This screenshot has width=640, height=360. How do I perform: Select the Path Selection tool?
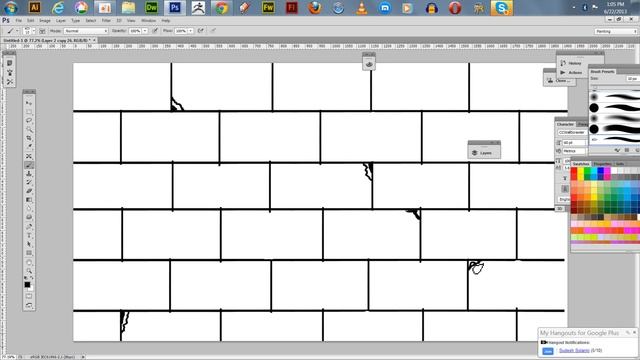click(x=29, y=244)
